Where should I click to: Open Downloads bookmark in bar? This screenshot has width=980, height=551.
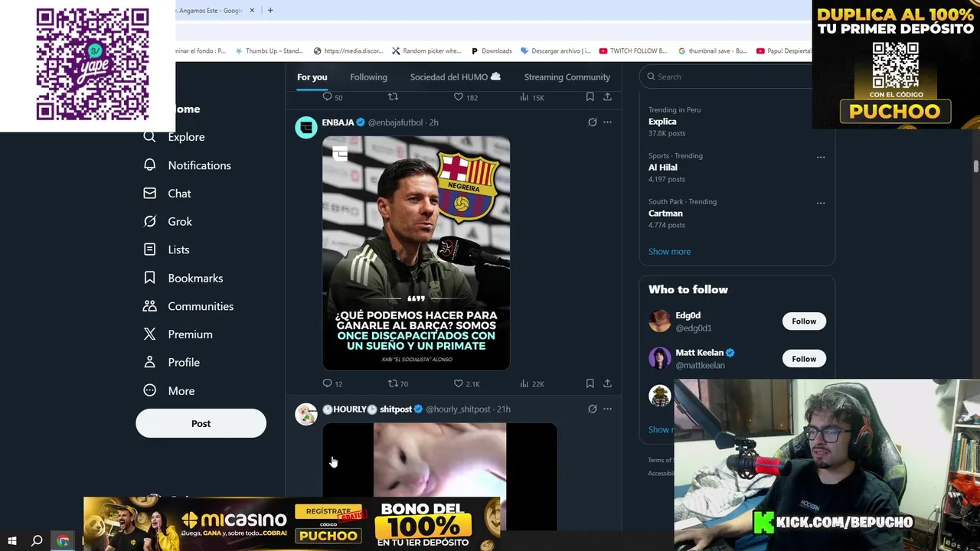pos(492,51)
